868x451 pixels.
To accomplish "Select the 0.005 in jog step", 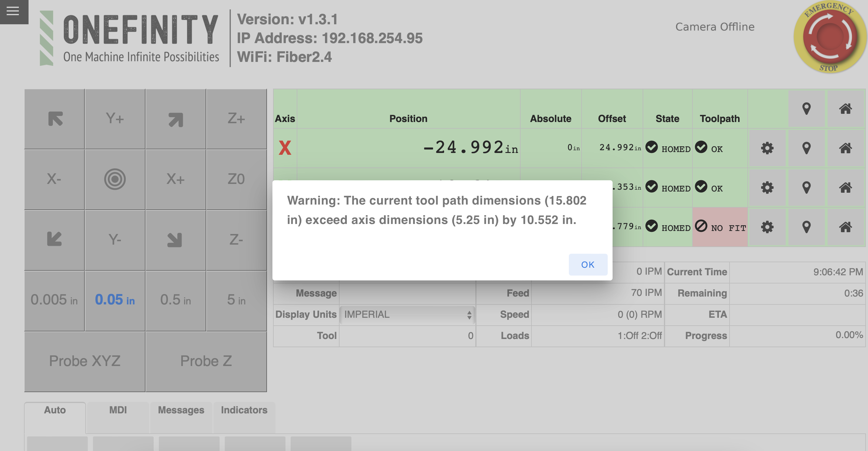I will click(x=54, y=300).
